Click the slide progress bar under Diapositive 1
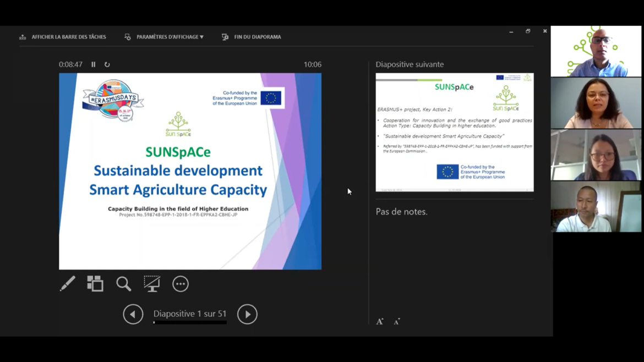This screenshot has height=362, width=644. pyautogui.click(x=190, y=322)
